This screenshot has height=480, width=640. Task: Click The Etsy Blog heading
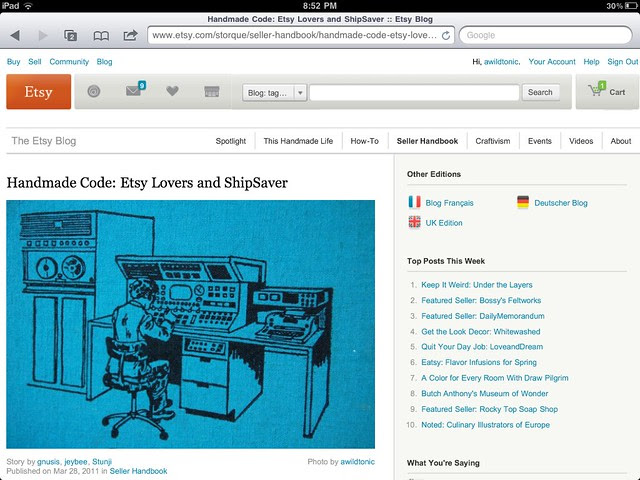coord(44,141)
